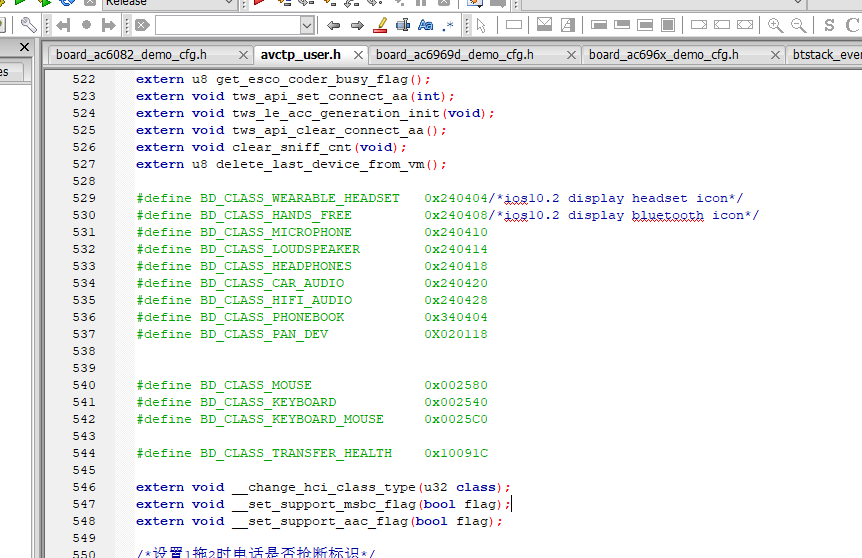Click BD_CLASS_CAR_AUDIO define
The image size is (862, 558).
[272, 283]
